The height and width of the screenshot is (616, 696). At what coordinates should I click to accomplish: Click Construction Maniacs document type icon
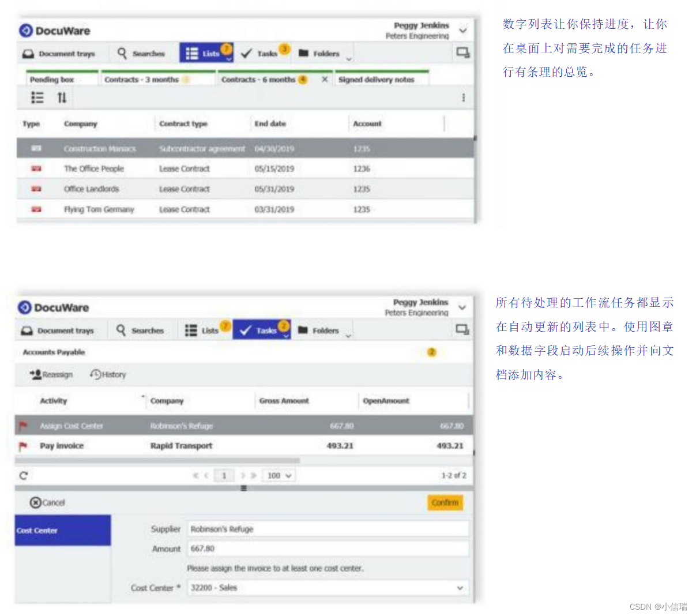(36, 148)
